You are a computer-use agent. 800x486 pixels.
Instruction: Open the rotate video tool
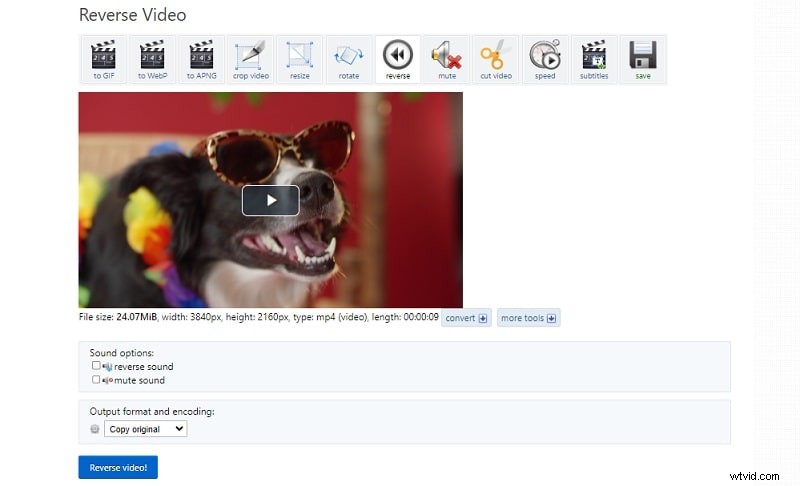pyautogui.click(x=348, y=59)
